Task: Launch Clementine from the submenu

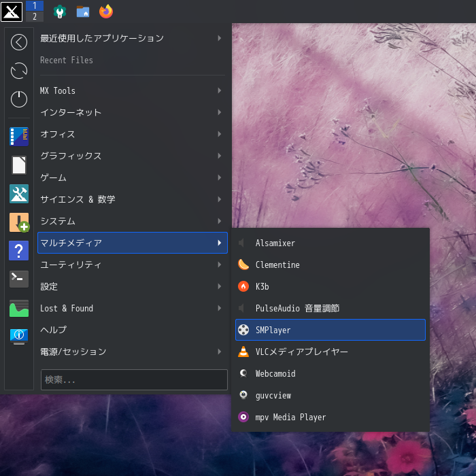Action: [330, 265]
